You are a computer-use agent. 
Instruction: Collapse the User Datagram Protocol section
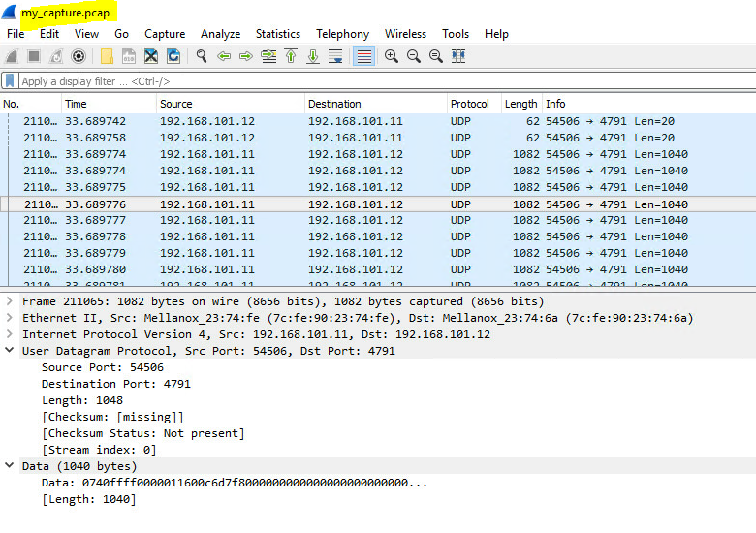point(10,351)
